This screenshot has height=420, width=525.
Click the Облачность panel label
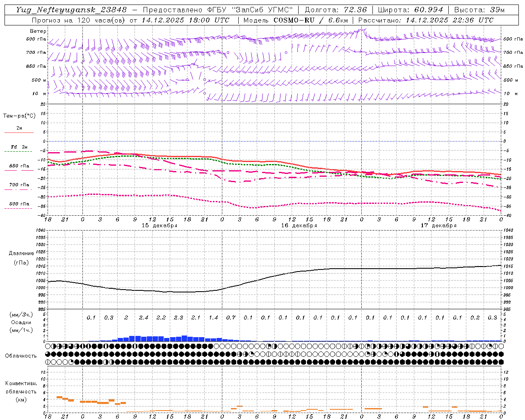[x=21, y=356]
